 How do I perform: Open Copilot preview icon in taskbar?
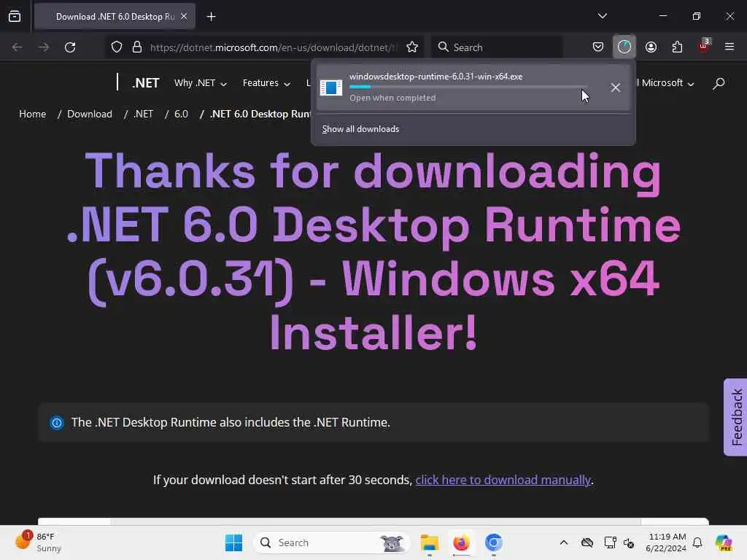tap(724, 542)
